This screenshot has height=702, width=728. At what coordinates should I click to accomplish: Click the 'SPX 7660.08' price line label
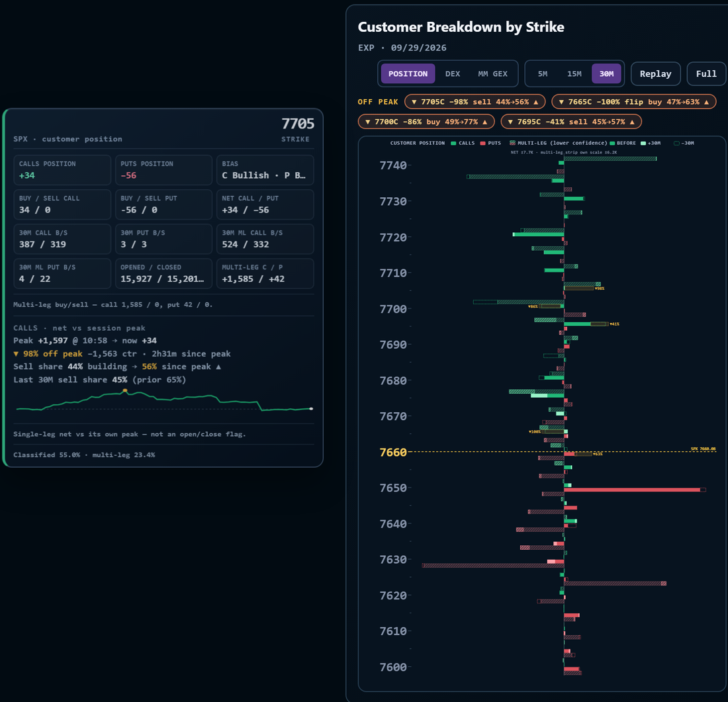point(703,449)
